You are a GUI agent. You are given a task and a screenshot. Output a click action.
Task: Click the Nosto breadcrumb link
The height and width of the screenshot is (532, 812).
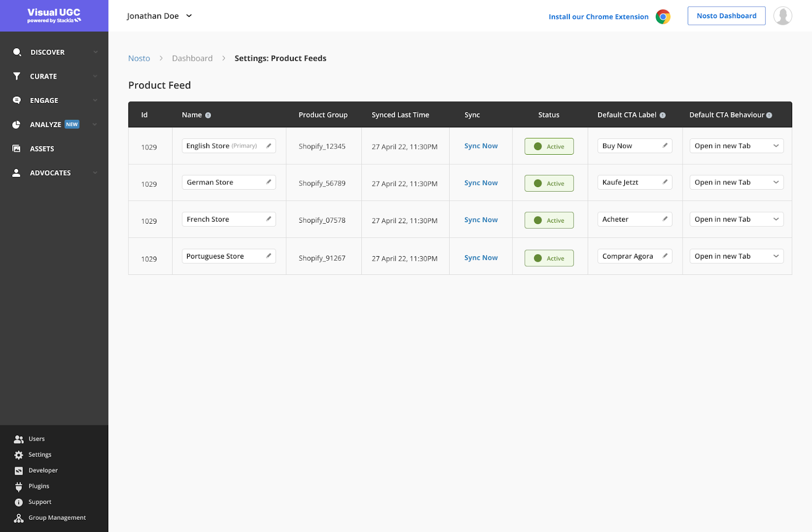(139, 58)
